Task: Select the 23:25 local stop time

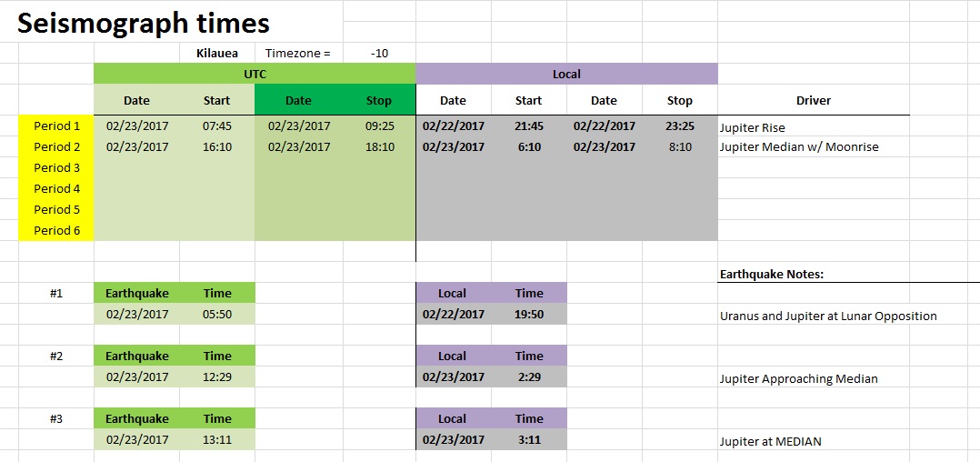Action: click(x=679, y=126)
